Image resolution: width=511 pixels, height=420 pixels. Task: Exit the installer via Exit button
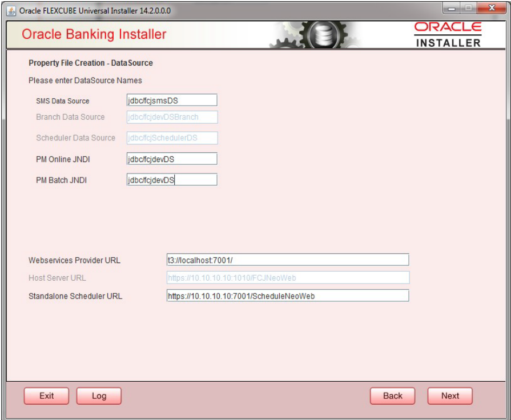pyautogui.click(x=46, y=395)
